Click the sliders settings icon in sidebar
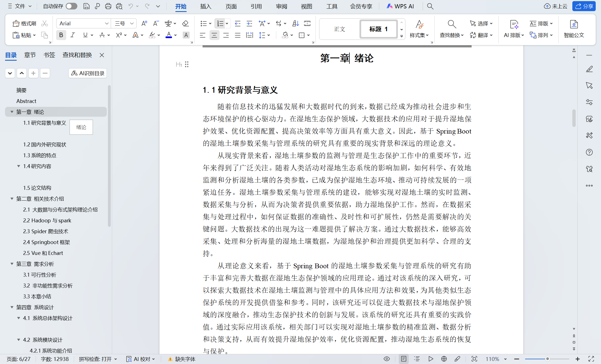Viewport: 601px width, 364px height. 589,102
